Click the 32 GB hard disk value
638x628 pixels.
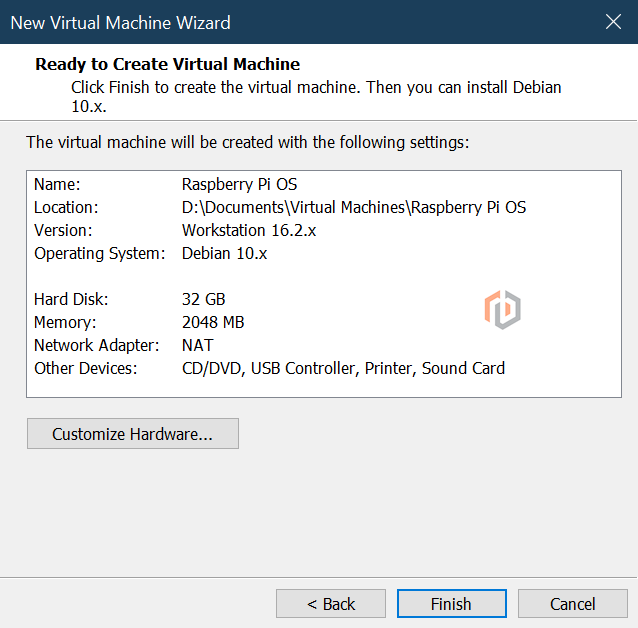click(x=203, y=300)
